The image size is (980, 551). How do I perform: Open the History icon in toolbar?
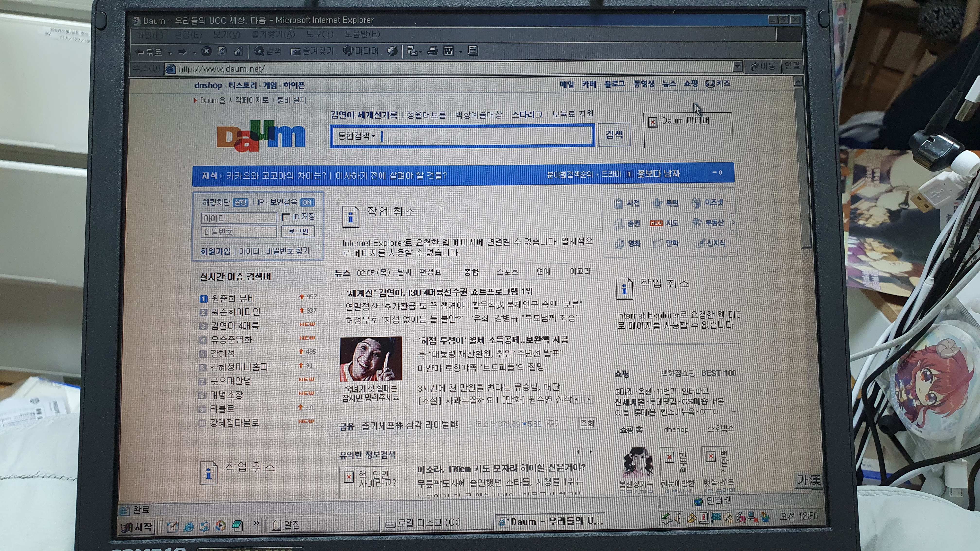click(x=392, y=51)
